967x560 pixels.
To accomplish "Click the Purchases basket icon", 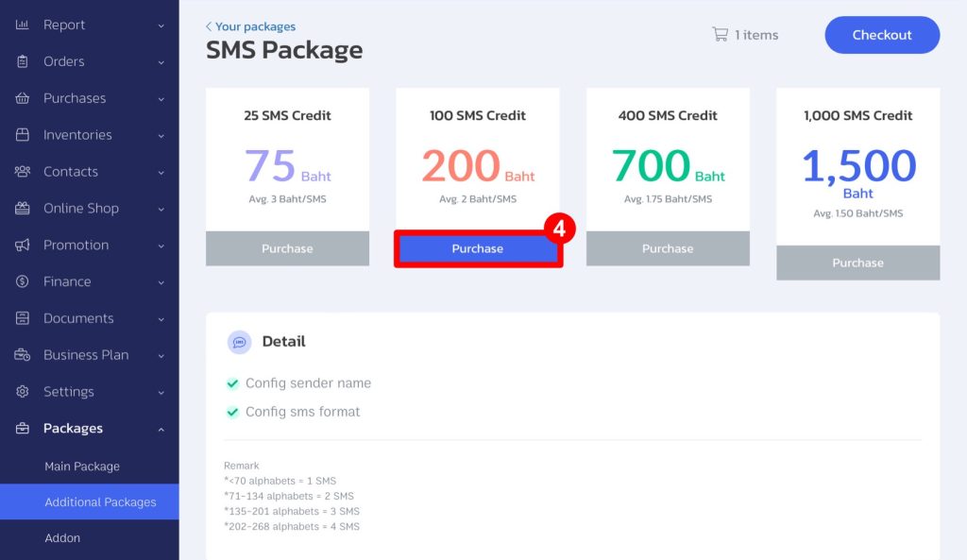I will (23, 98).
